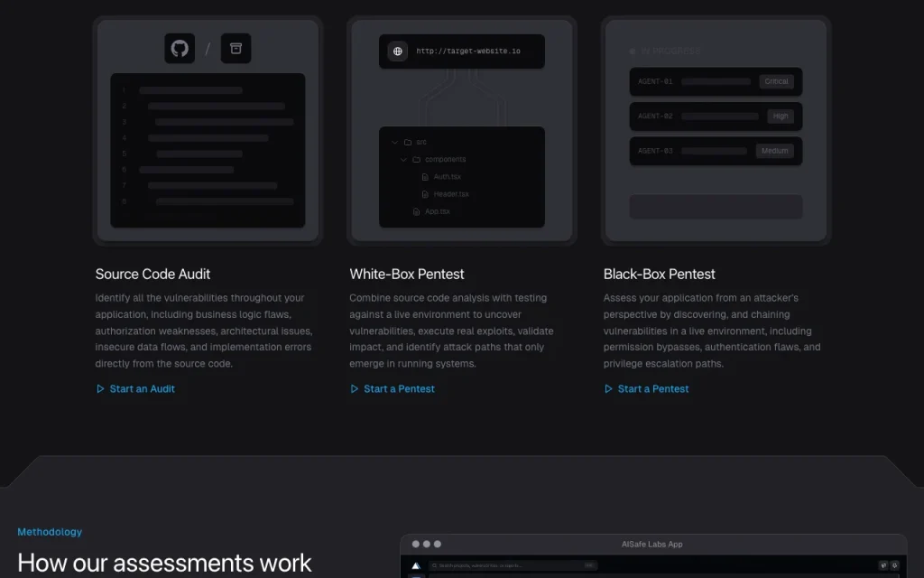
Task: Collapse the components folder chevron
Action: click(x=403, y=159)
